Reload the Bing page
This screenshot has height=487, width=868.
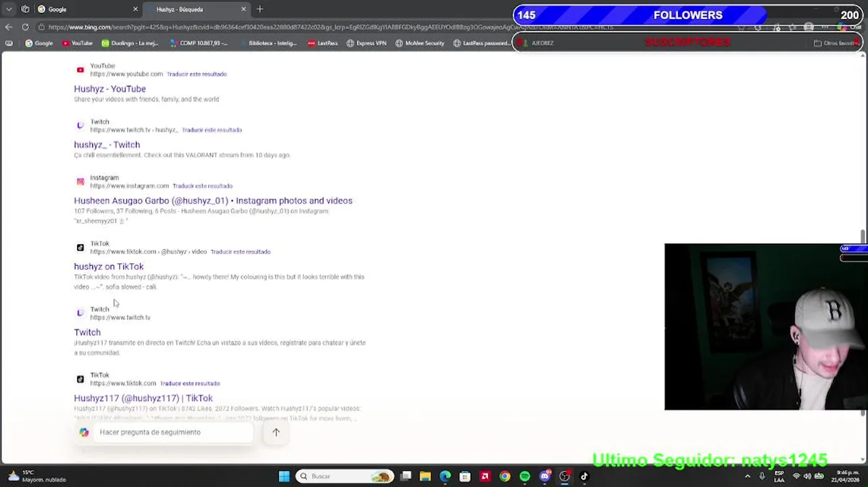(25, 27)
